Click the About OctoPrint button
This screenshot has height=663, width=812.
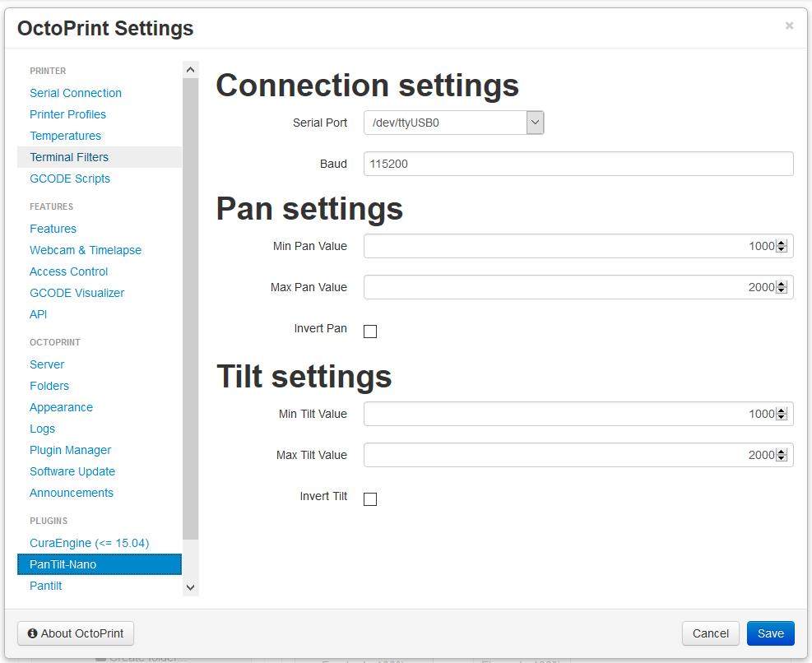click(x=76, y=633)
